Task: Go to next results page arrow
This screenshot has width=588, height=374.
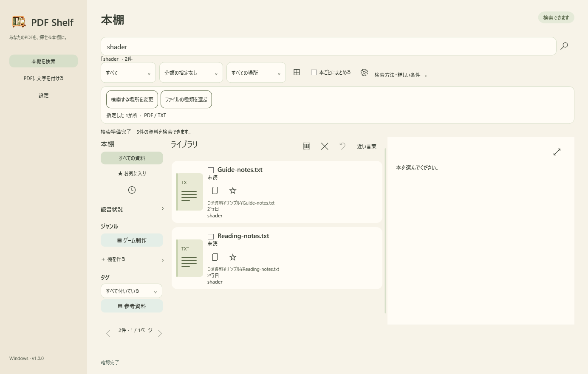Action: click(160, 334)
